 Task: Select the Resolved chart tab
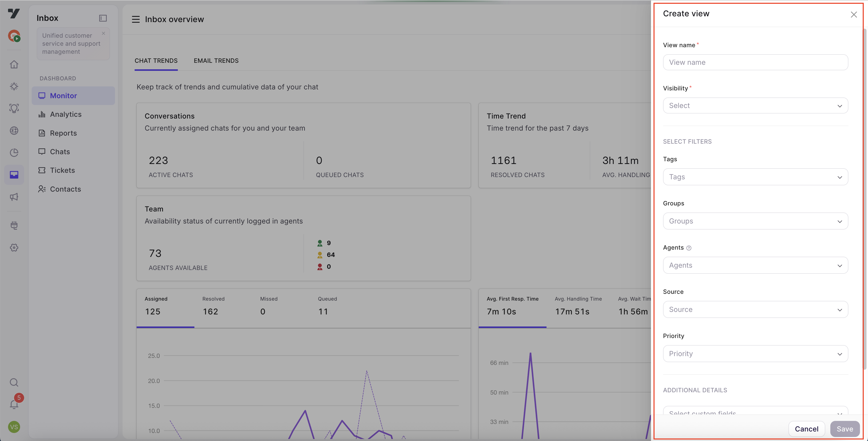[223, 308]
